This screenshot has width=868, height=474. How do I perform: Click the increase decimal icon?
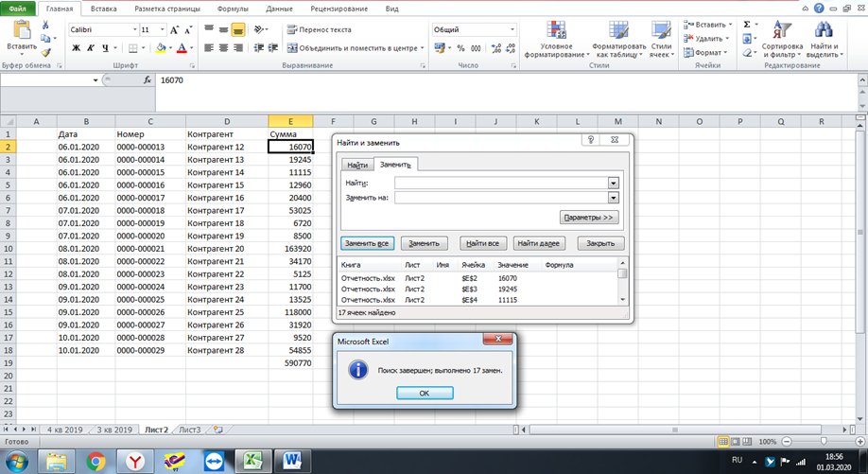(x=496, y=48)
